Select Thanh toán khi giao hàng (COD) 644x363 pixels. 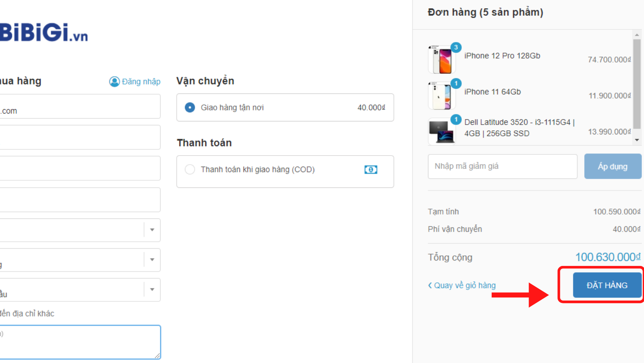(x=190, y=169)
